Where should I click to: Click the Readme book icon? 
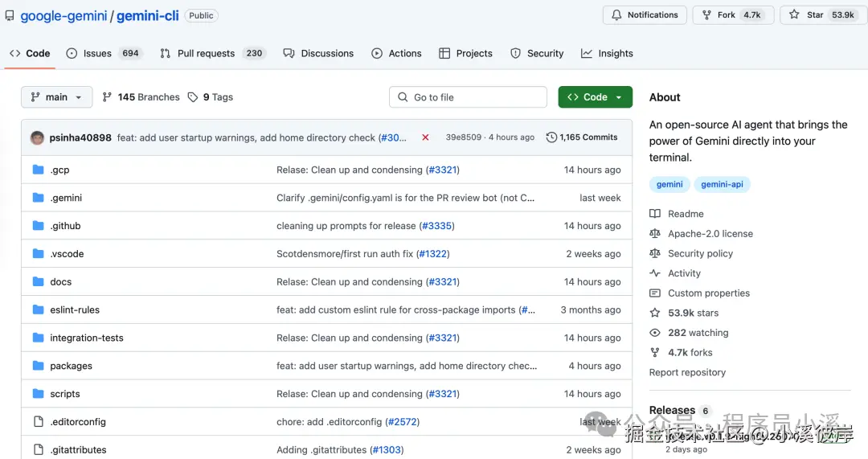(655, 214)
